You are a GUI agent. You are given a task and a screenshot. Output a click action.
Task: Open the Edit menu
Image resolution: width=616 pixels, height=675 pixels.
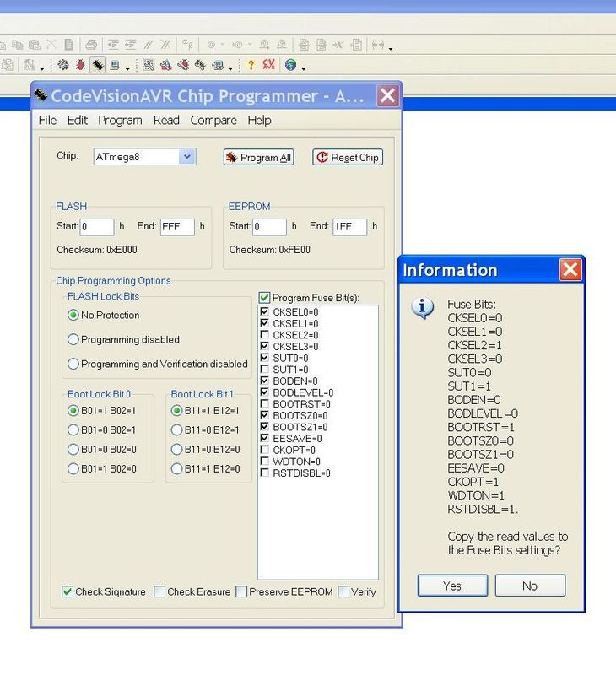click(78, 120)
